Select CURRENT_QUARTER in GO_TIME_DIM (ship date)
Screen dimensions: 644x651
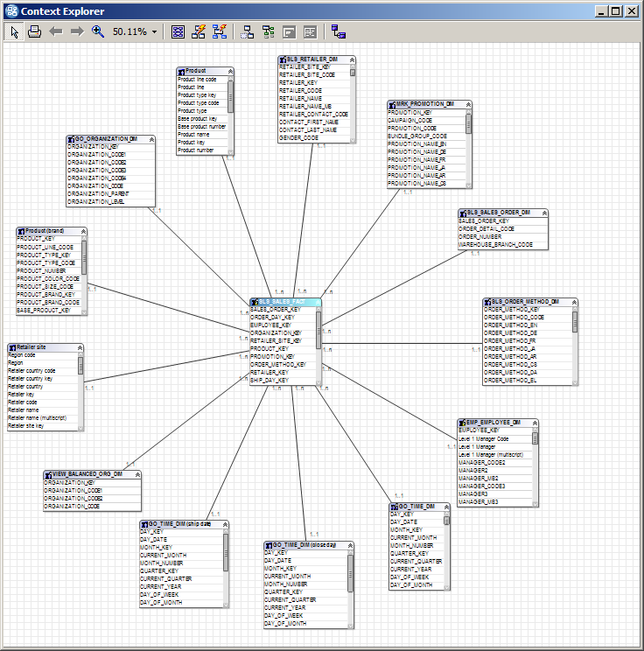tap(166, 578)
